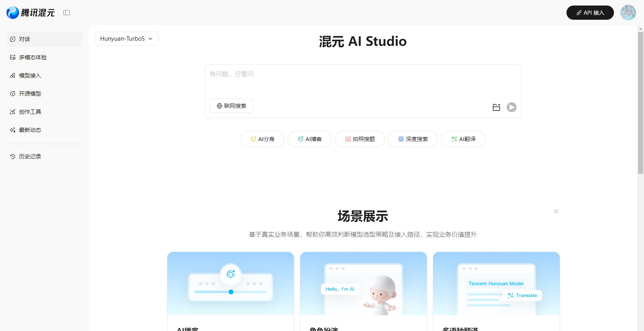
Task: Click the API 接入 button
Action: click(590, 13)
